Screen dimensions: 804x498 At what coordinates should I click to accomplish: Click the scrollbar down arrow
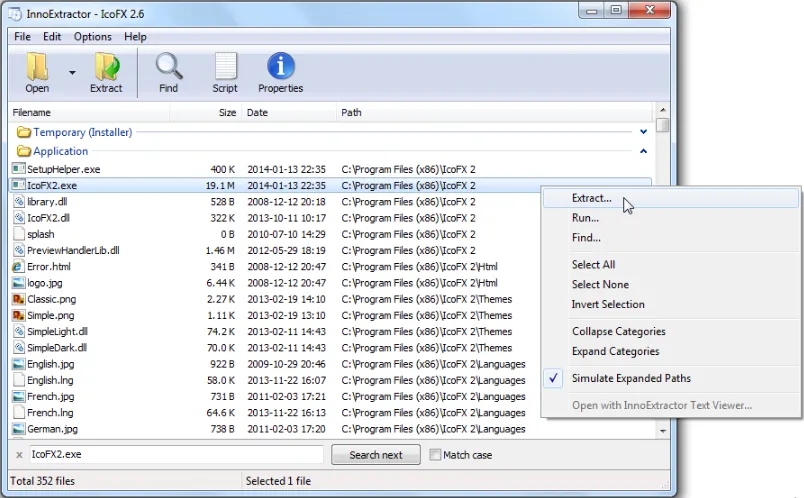tap(662, 431)
